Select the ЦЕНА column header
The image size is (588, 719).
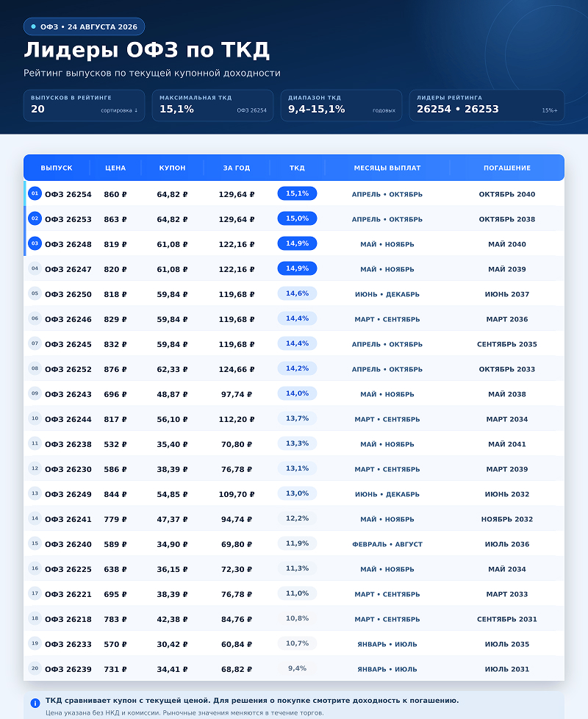(115, 168)
